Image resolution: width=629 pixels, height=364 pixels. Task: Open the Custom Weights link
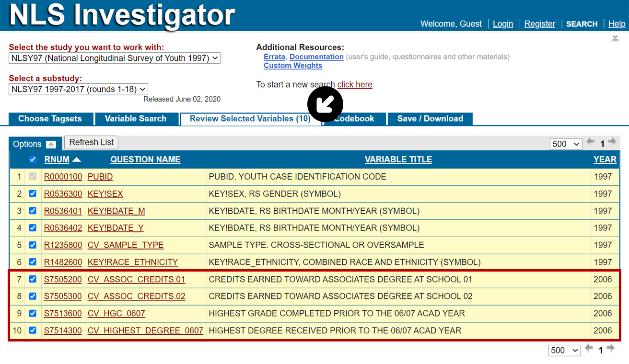point(293,66)
